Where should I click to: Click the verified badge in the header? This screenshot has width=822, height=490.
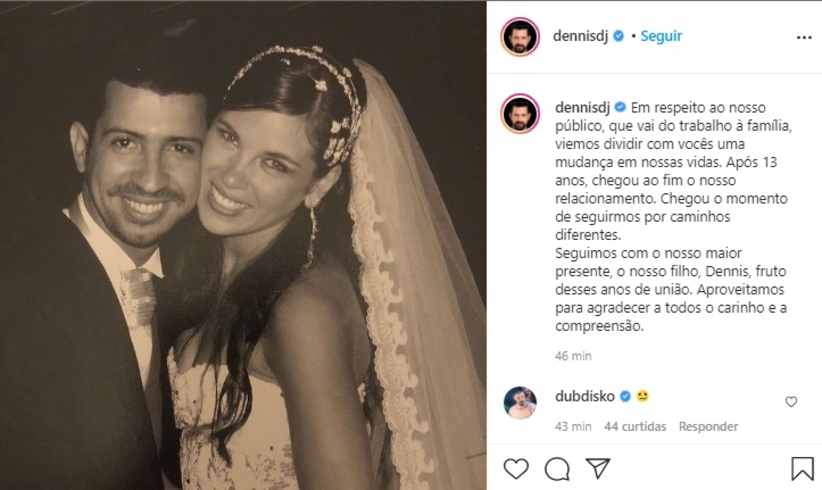point(619,36)
